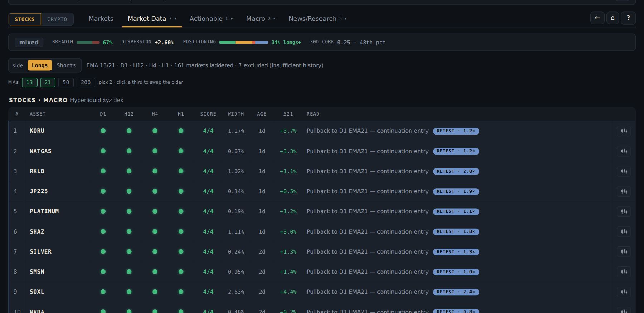Click the positioning distribution bar
The image size is (644, 313).
pyautogui.click(x=243, y=43)
